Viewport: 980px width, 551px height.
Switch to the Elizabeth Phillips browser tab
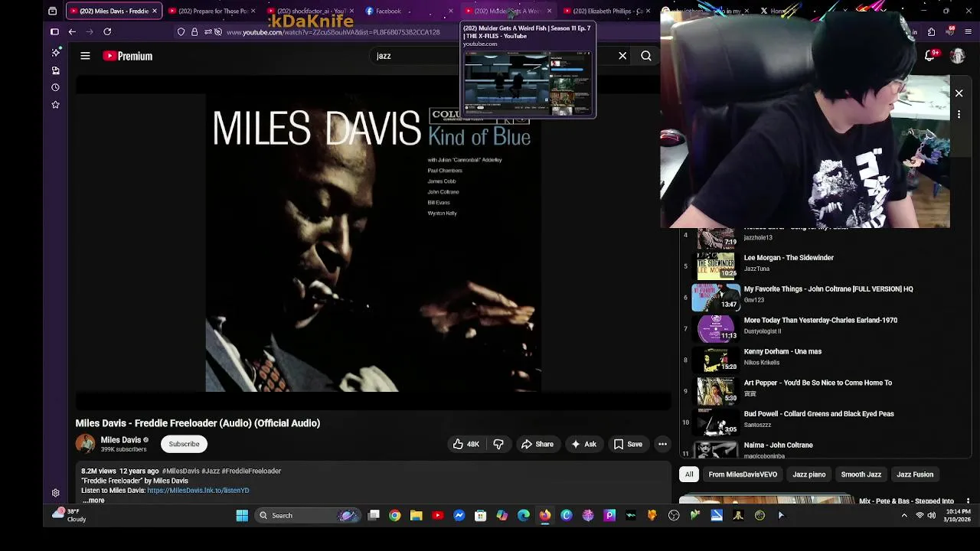tap(607, 11)
